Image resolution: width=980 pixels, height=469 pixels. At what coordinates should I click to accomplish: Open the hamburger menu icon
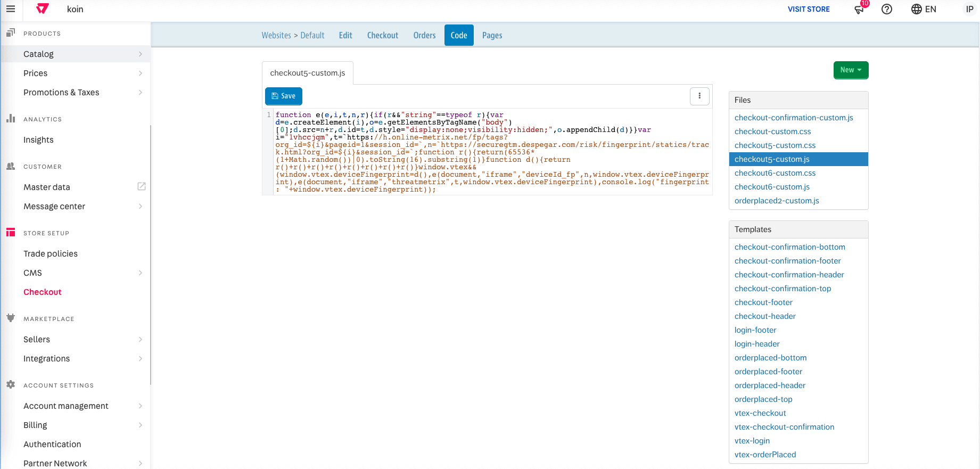click(x=11, y=9)
